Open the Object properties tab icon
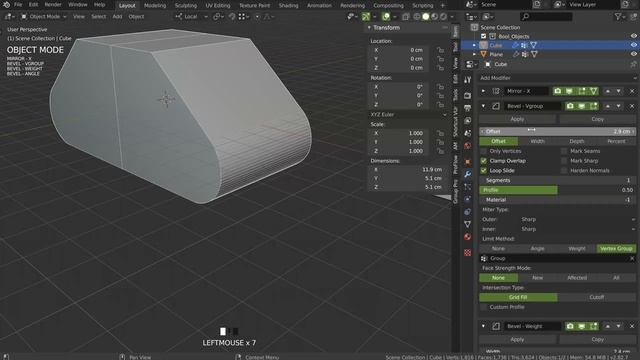 click(468, 162)
